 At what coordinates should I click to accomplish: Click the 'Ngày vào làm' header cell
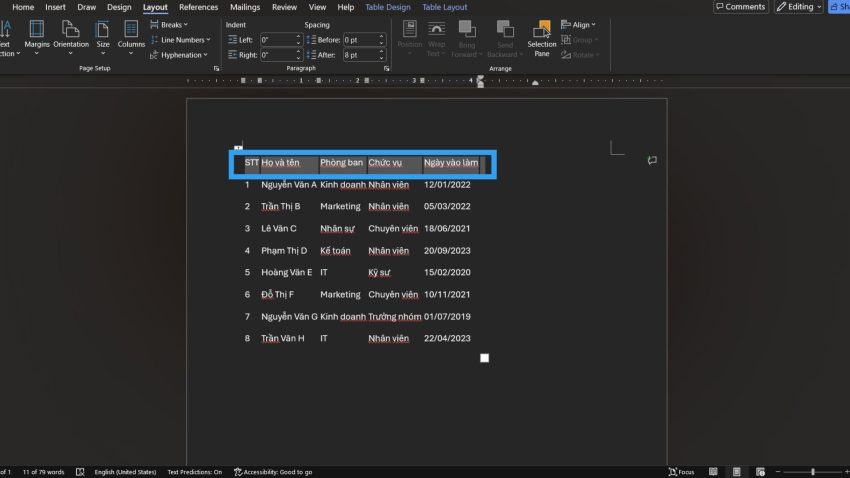pyautogui.click(x=450, y=163)
